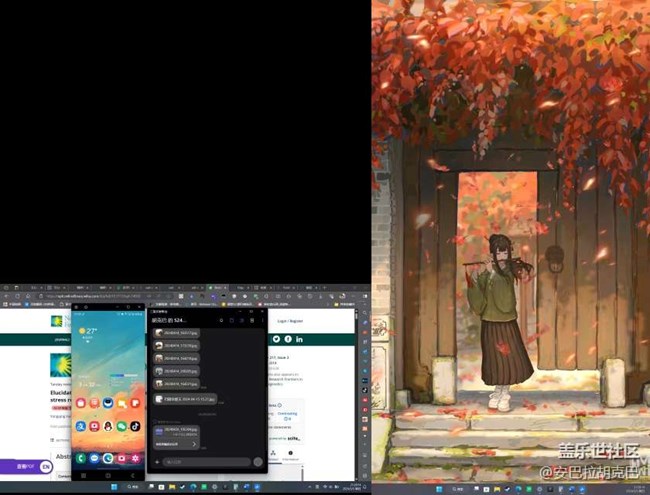This screenshot has width=650, height=495.
Task: Click the LinkedIn share icon
Action: (299, 340)
